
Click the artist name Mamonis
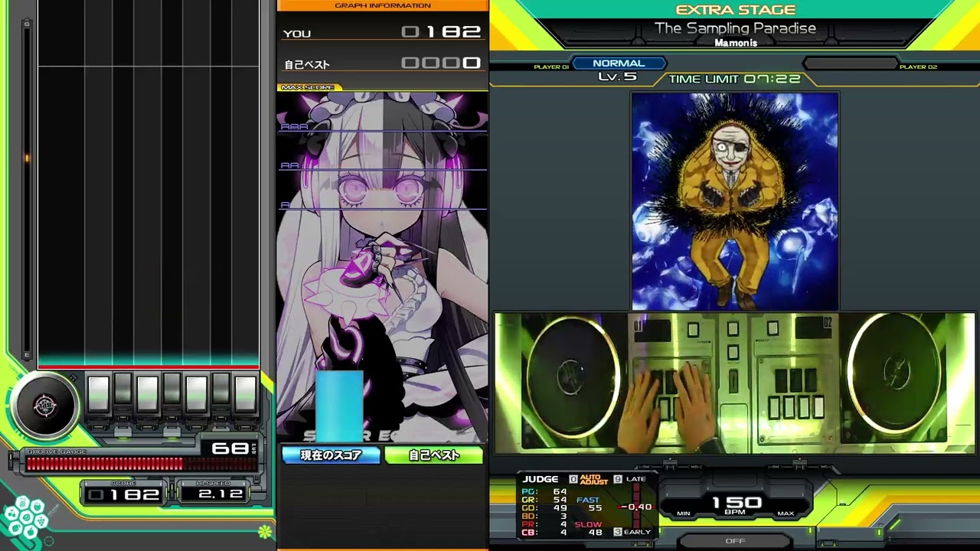736,43
